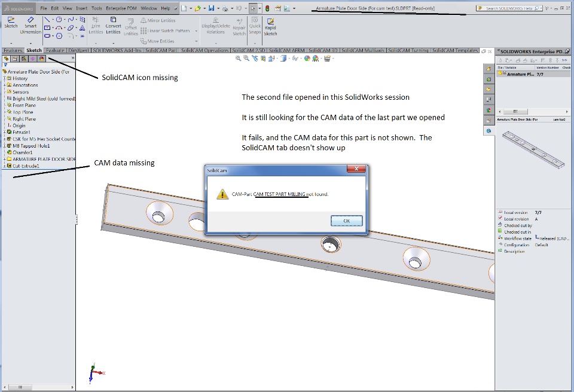Close the SolidCam warning dialog
The image size is (574, 392).
(356, 169)
